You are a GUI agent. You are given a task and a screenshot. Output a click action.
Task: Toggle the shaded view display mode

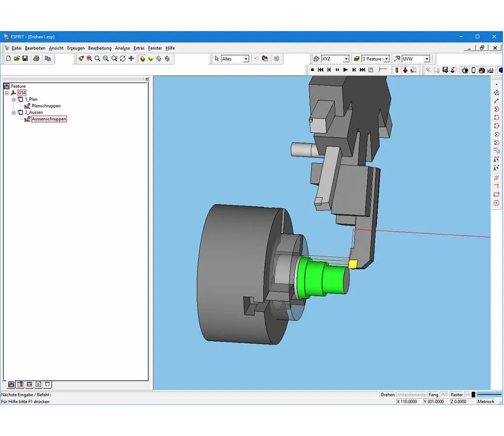[142, 59]
